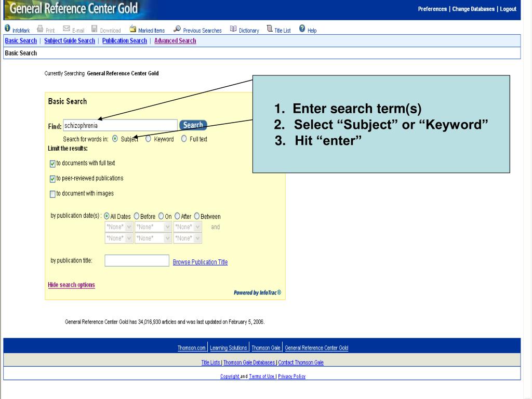Click Contact Thomson Gale link
The image size is (532, 399).
[301, 362]
